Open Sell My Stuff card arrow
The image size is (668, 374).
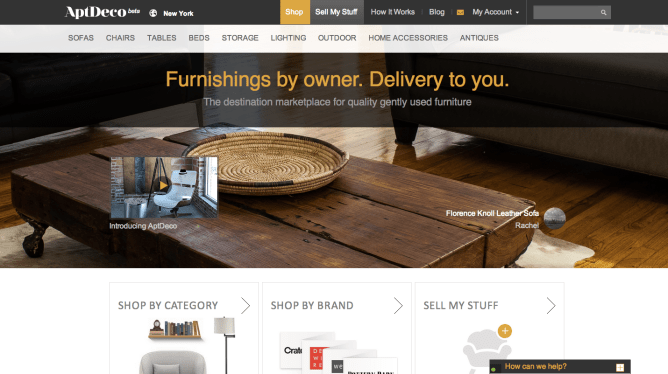[551, 305]
